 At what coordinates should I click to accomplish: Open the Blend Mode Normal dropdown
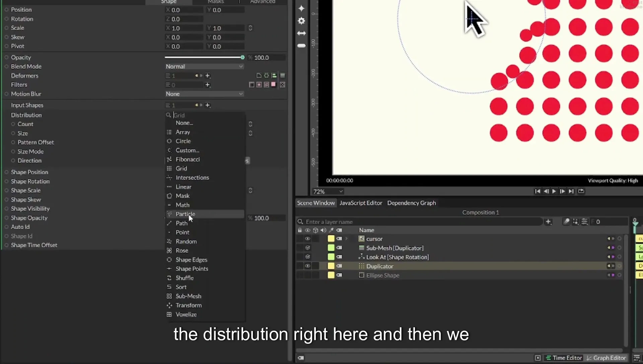pyautogui.click(x=204, y=67)
